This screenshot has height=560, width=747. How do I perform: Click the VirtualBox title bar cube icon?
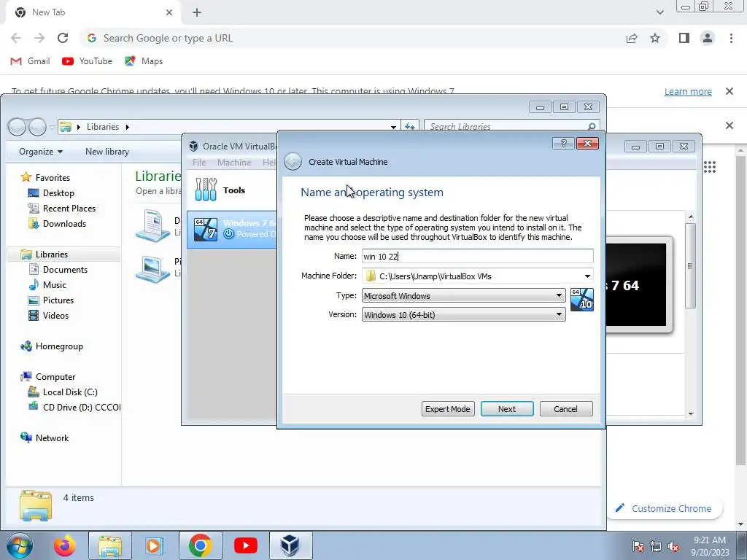tap(193, 146)
